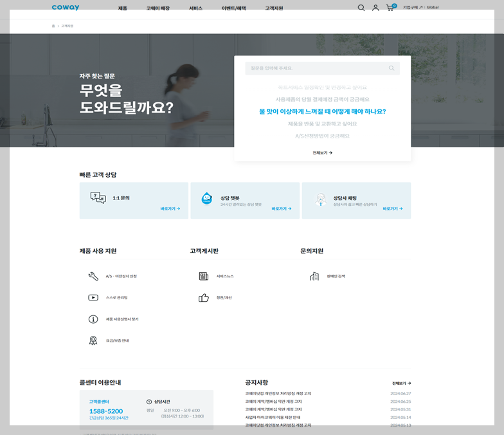Screen dimensions: 504x435
Task: Click the video play icon for 스스로 관리팁
Action: (x=93, y=297)
